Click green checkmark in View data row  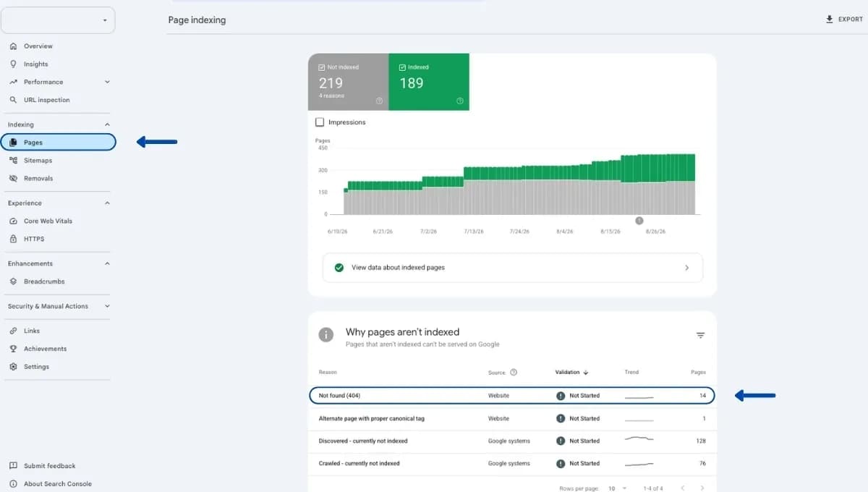click(339, 268)
